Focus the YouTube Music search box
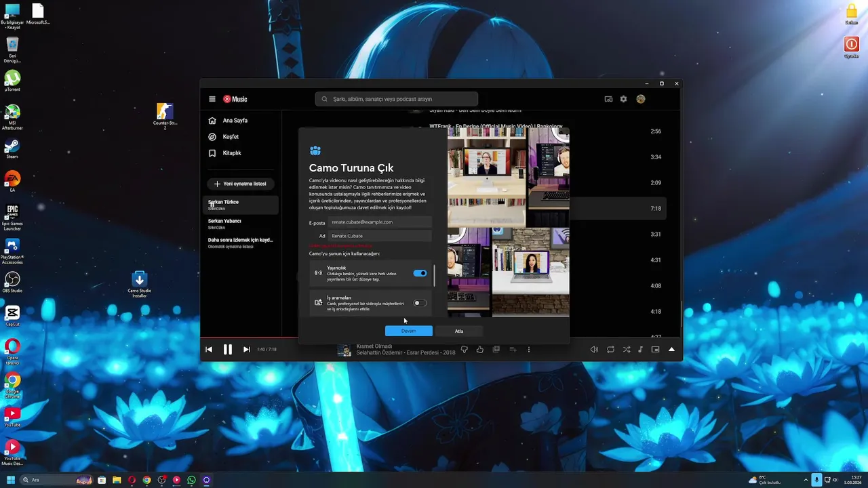Image resolution: width=868 pixels, height=488 pixels. [397, 99]
